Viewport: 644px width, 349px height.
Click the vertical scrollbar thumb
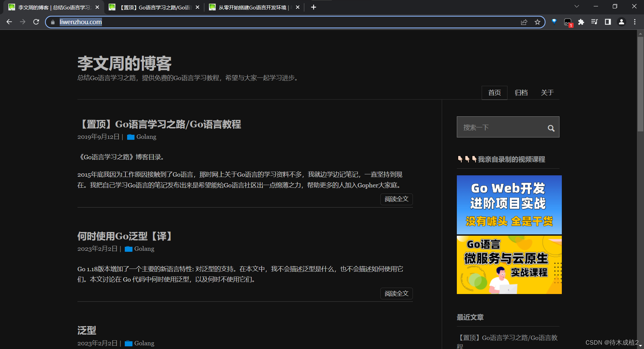click(640, 84)
